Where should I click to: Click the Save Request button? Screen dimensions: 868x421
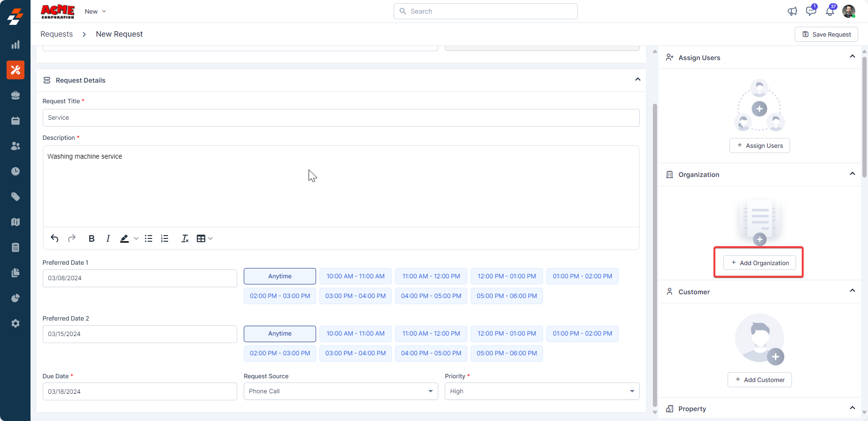pos(826,34)
